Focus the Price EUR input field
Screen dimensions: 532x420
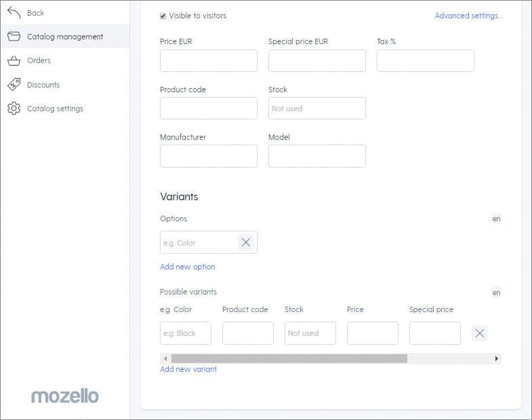click(x=209, y=61)
